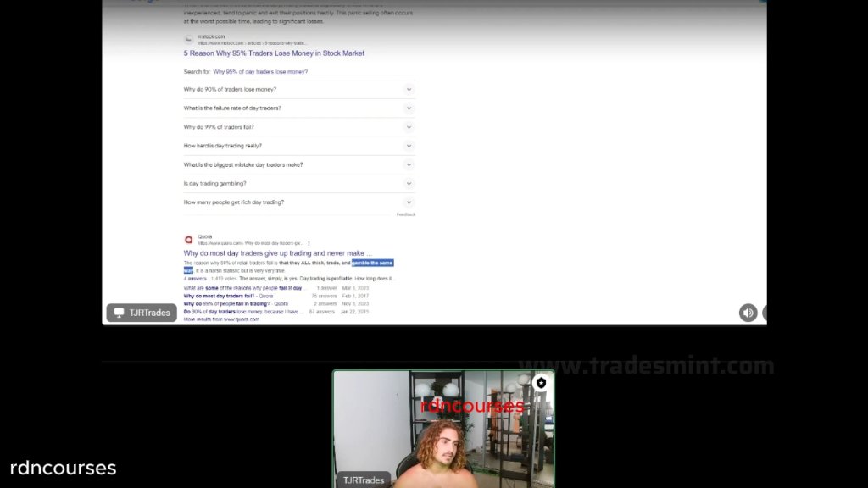Click the shield badge on webcam tile

click(541, 382)
